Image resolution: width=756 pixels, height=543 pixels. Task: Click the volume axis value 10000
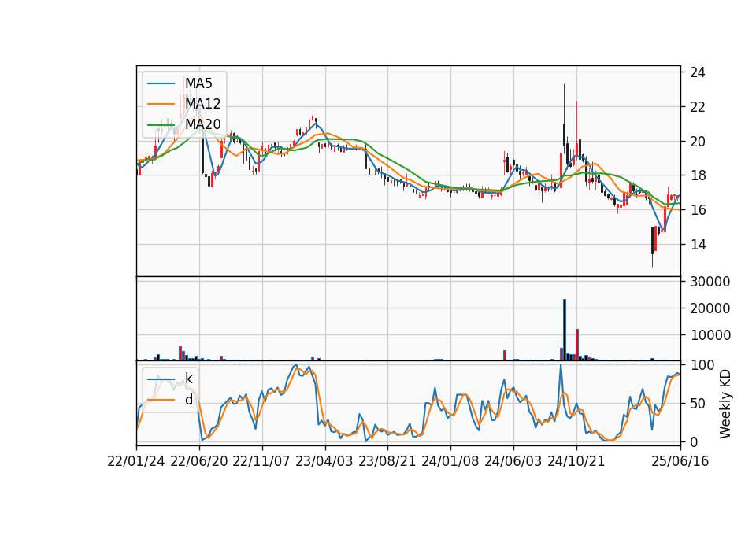pos(710,335)
